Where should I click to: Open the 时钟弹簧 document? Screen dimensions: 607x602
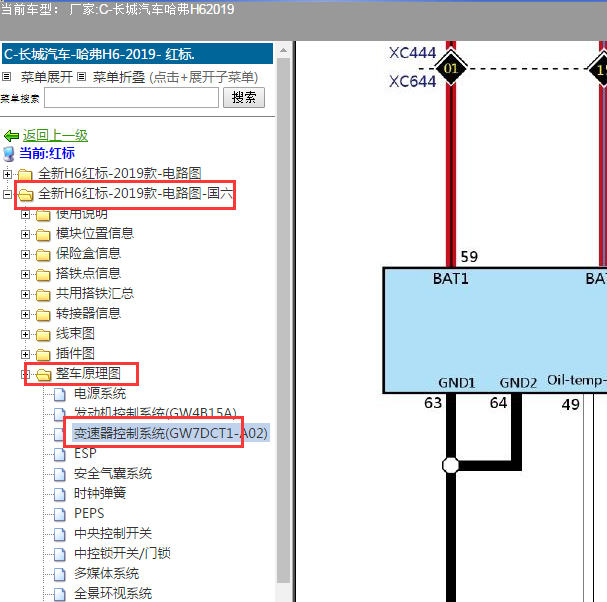(100, 494)
